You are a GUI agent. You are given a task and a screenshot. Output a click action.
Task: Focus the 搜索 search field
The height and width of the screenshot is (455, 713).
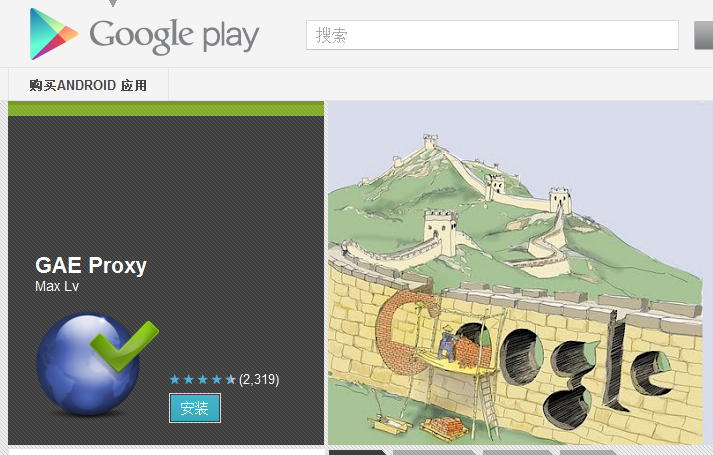click(492, 35)
